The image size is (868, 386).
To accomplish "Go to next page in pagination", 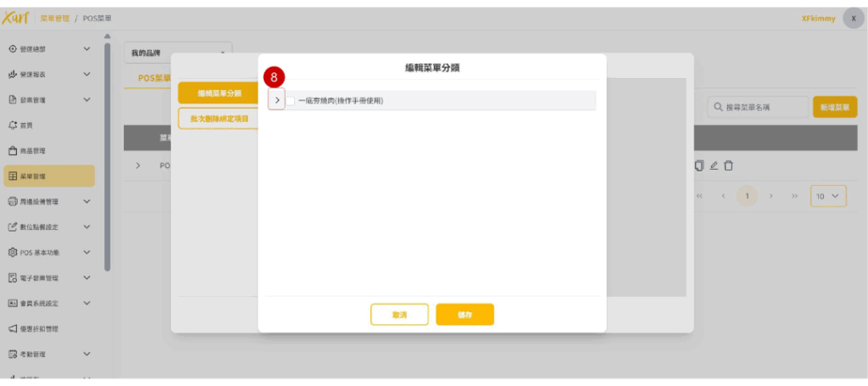I will 771,196.
